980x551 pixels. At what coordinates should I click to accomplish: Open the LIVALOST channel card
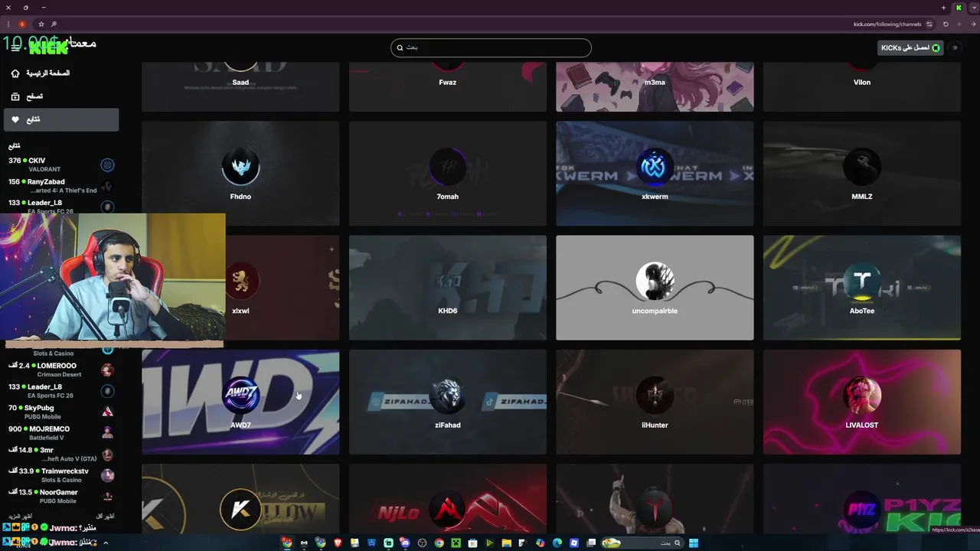click(x=862, y=402)
